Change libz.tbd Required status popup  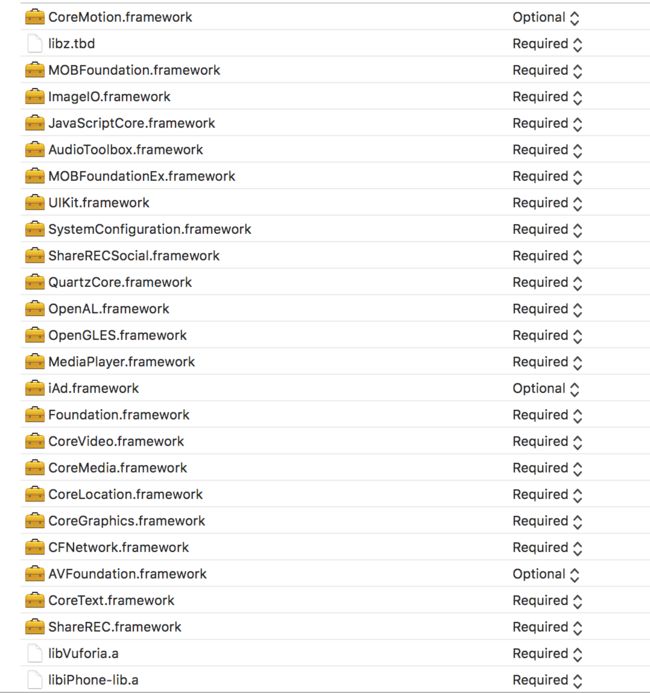tap(547, 44)
